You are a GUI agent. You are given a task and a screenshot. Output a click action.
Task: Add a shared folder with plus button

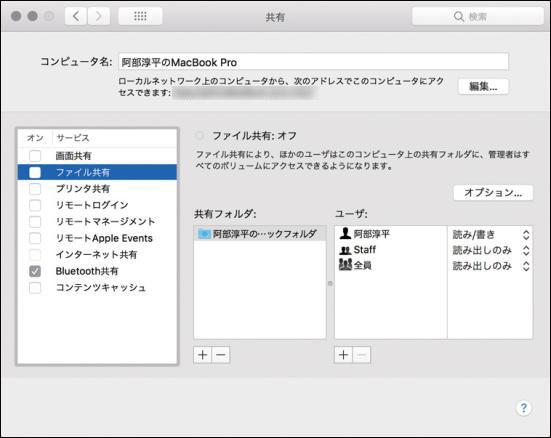click(x=202, y=355)
